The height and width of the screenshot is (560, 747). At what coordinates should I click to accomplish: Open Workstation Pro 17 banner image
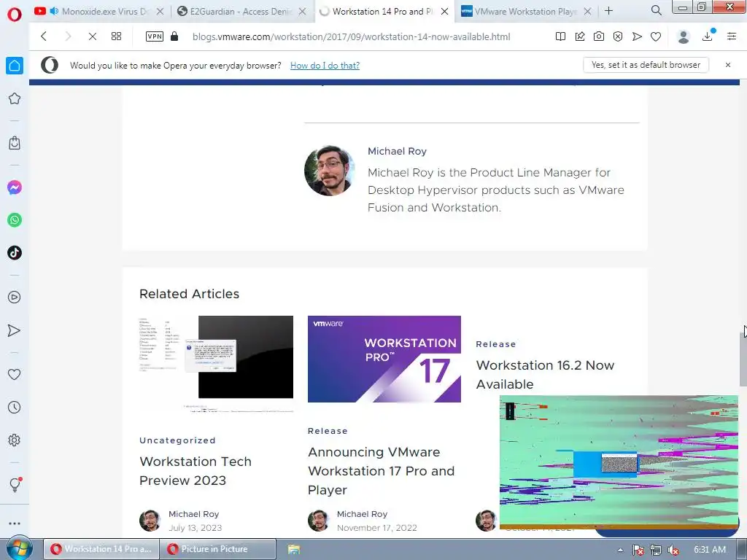coord(384,359)
